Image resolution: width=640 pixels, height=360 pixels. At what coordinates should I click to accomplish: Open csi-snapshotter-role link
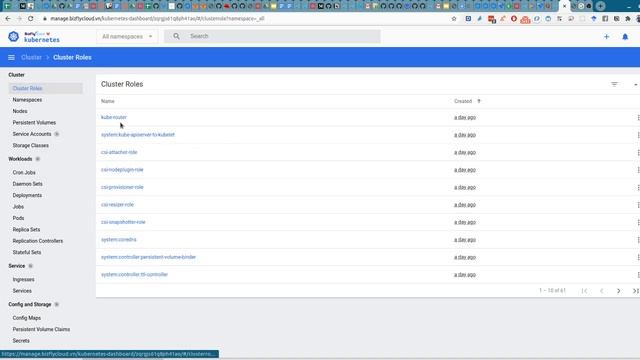pos(123,222)
